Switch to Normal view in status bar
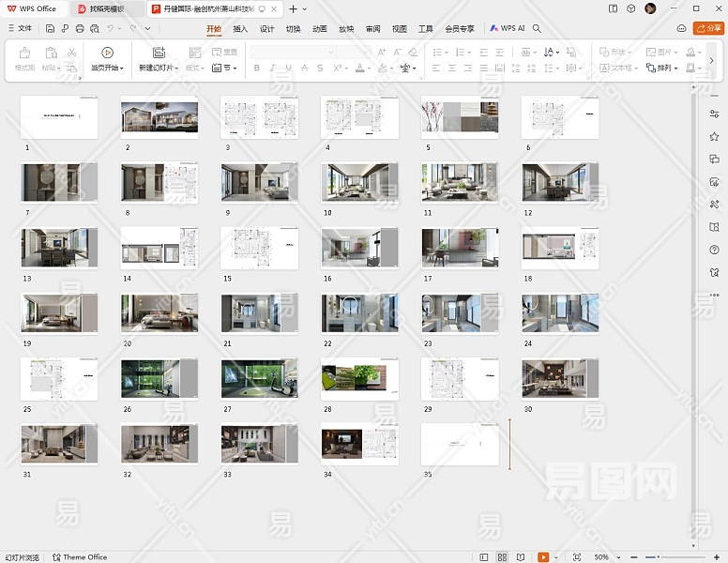This screenshot has width=728, height=563. pos(484,557)
